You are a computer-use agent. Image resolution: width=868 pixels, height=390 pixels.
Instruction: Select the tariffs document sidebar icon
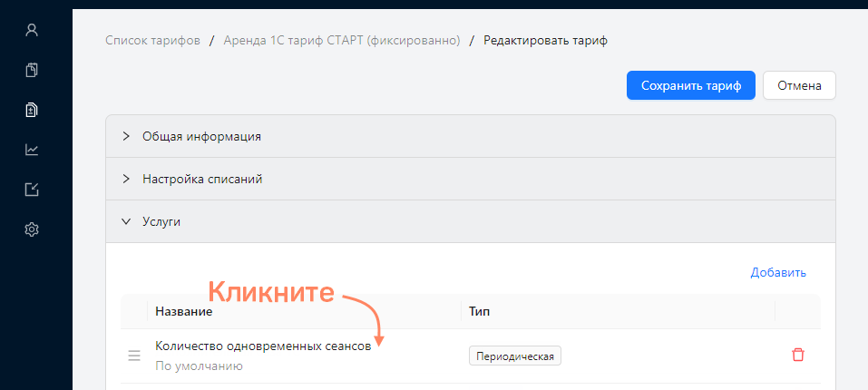[x=32, y=110]
